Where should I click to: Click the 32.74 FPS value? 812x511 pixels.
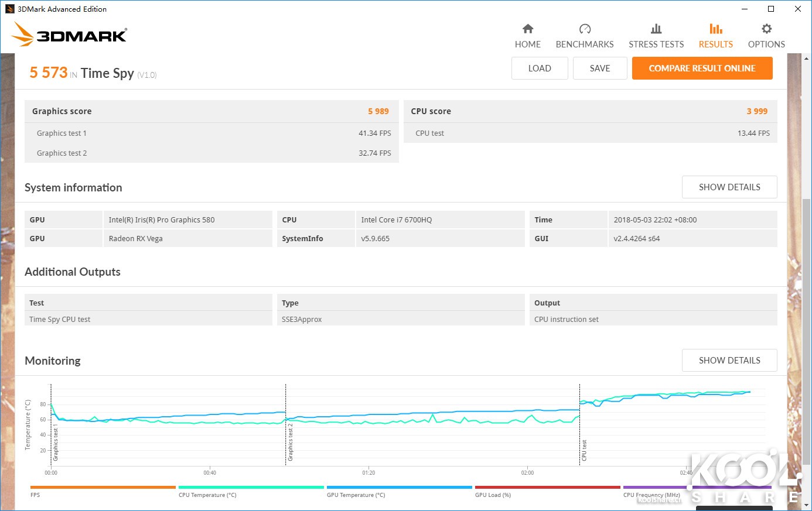tap(375, 153)
